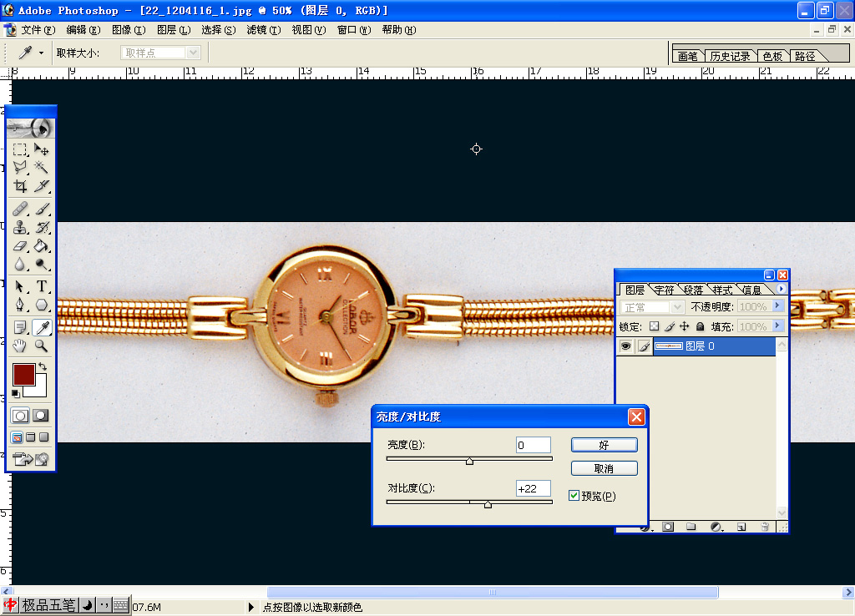Select the Eyedropper tool in toolbox

42,327
